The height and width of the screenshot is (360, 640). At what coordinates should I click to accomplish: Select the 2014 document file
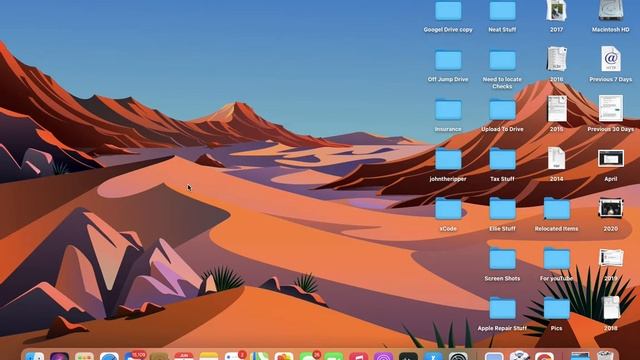[556, 158]
